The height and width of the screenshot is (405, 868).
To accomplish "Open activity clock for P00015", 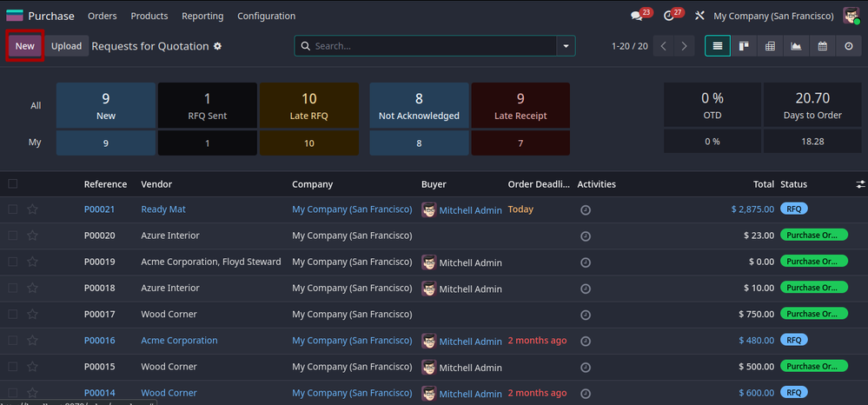I will (x=586, y=368).
